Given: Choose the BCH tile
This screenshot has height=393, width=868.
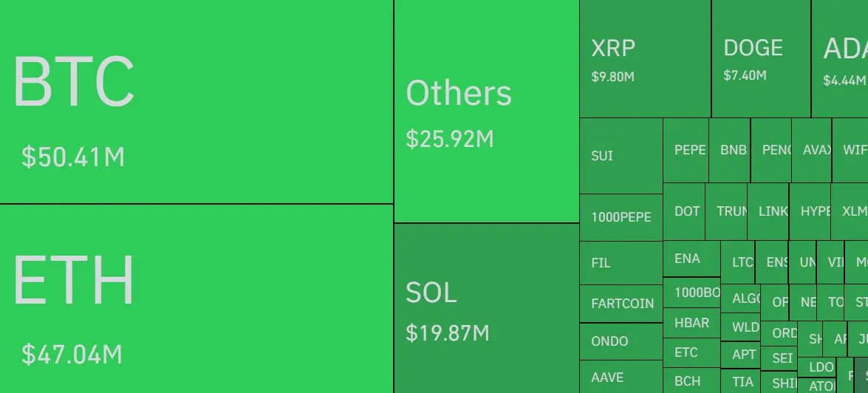Looking at the screenshot, I should pos(692,381).
